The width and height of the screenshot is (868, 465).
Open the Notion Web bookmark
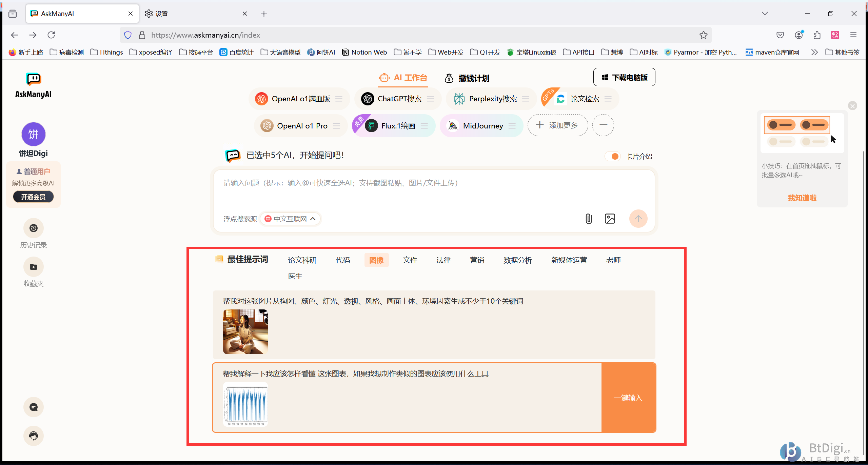point(364,52)
